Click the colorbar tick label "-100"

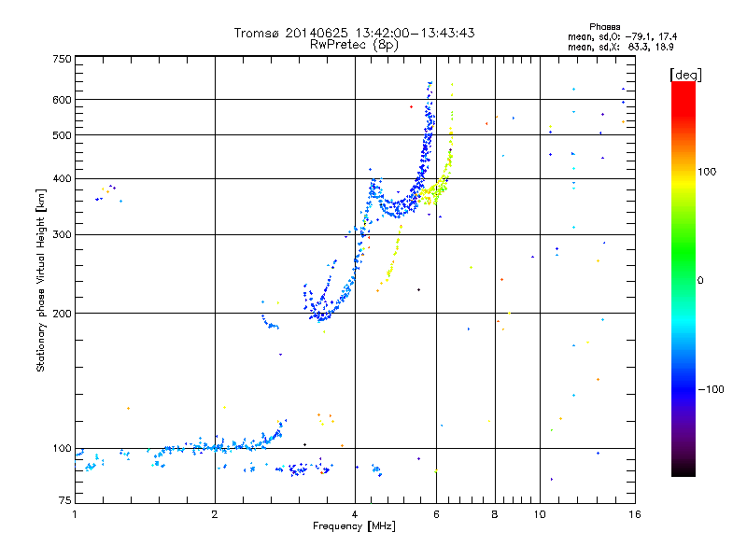[711, 389]
